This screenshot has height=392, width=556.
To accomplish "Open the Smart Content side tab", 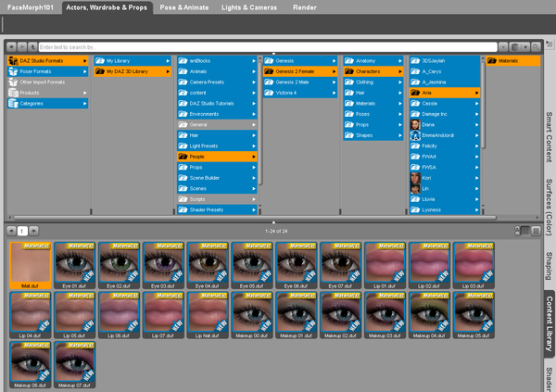I will pos(549,137).
